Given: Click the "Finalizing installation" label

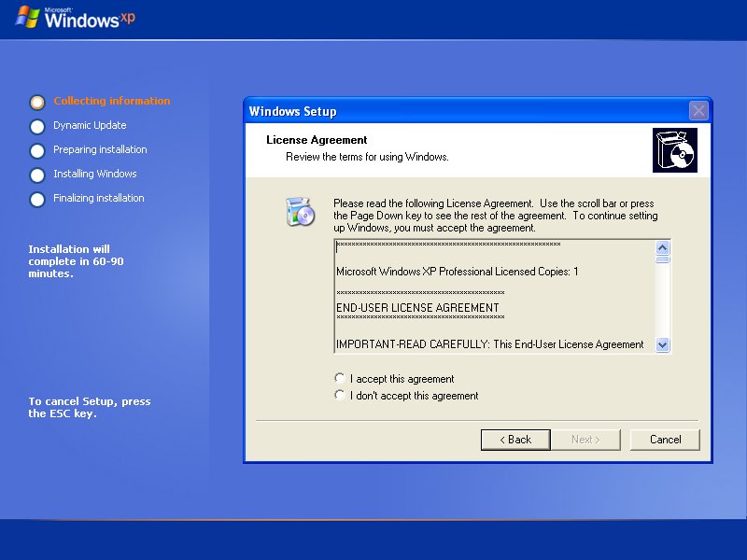Looking at the screenshot, I should coord(99,198).
